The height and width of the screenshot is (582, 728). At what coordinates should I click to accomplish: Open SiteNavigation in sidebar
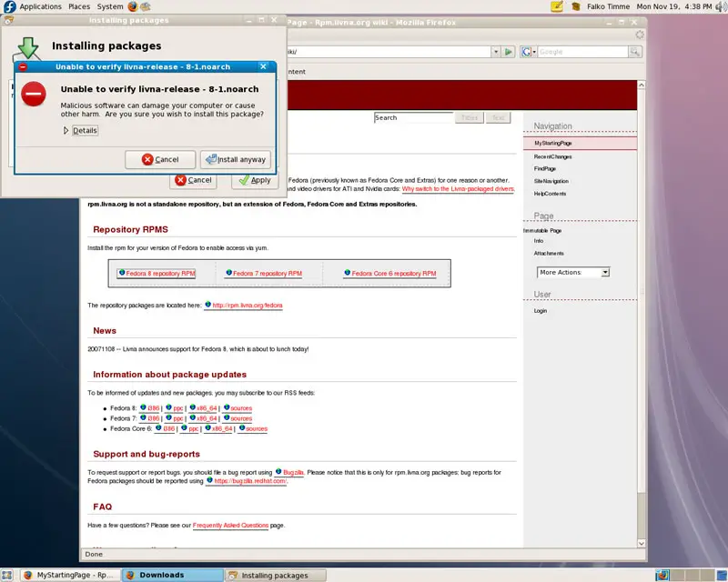551,182
